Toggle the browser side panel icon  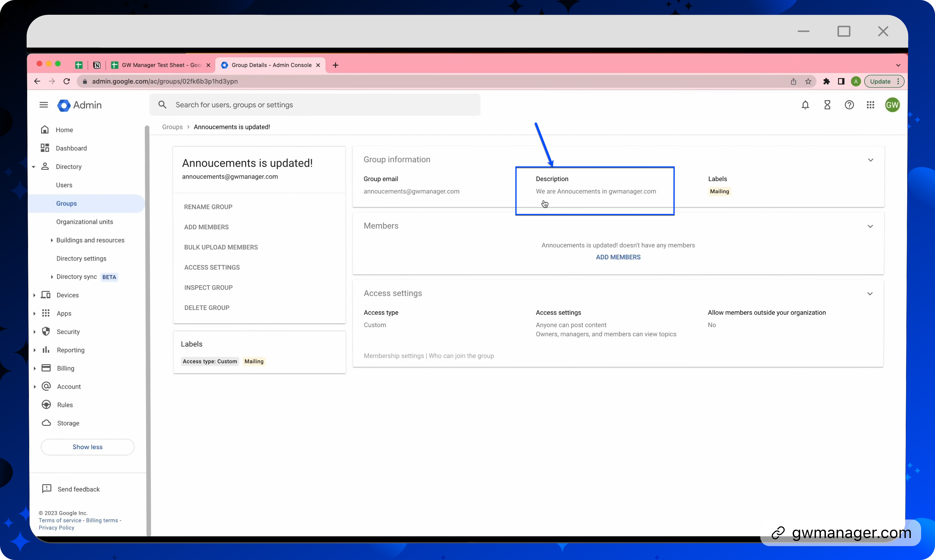pyautogui.click(x=841, y=82)
